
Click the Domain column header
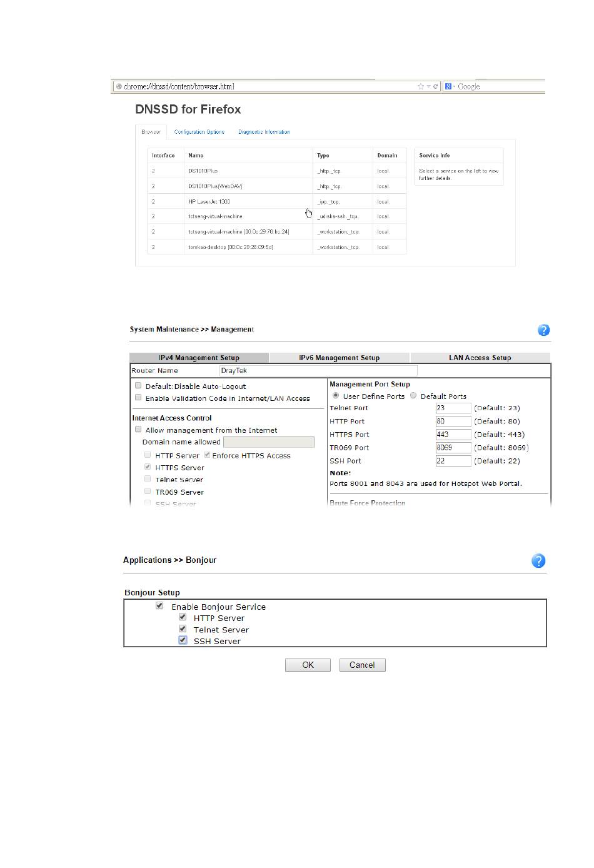(x=390, y=155)
